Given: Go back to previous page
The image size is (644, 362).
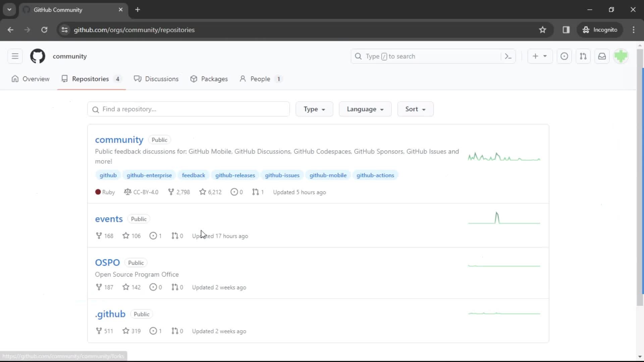Looking at the screenshot, I should click(10, 30).
